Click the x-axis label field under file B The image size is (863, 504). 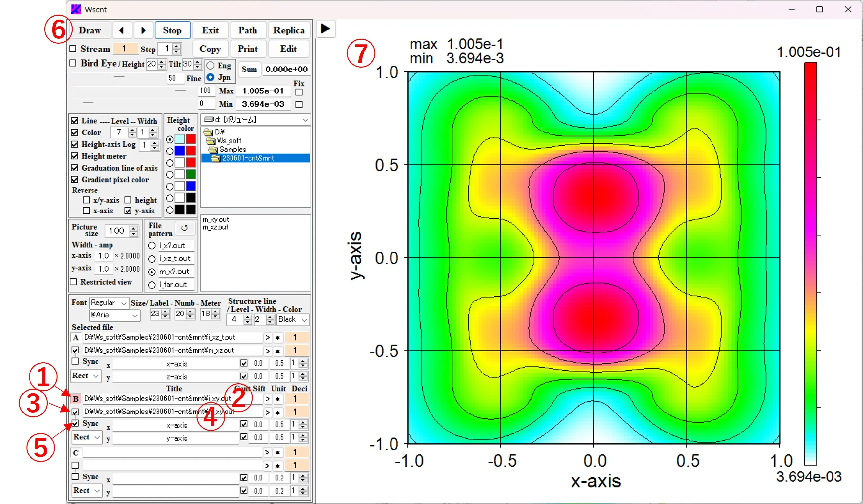(x=176, y=425)
